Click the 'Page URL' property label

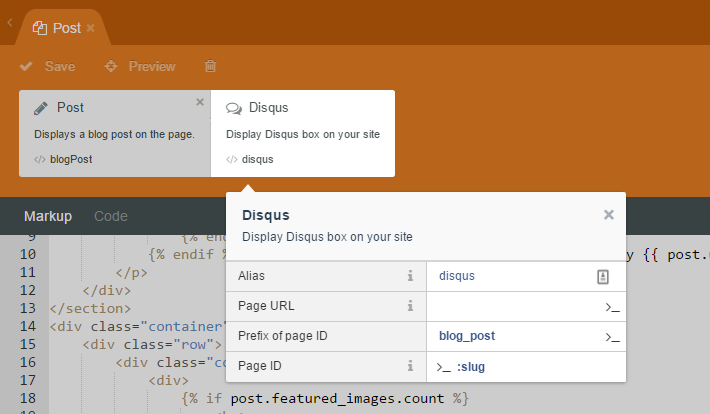pos(266,306)
